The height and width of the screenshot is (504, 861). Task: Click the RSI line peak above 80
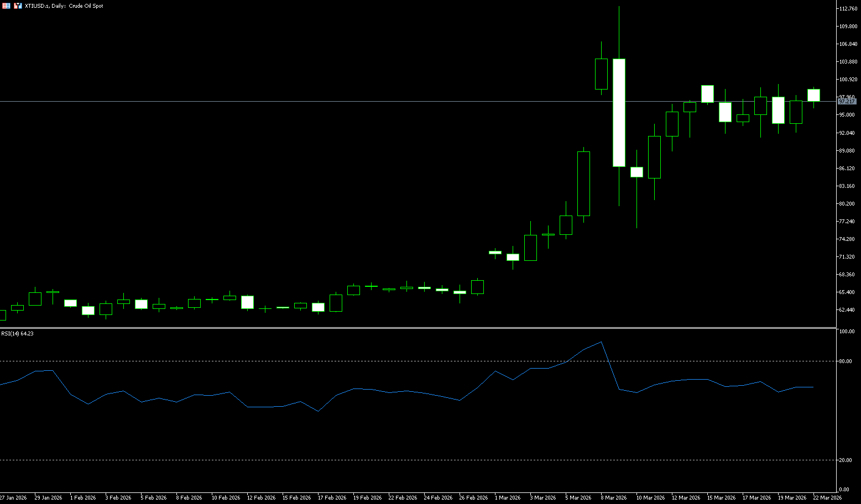click(601, 342)
